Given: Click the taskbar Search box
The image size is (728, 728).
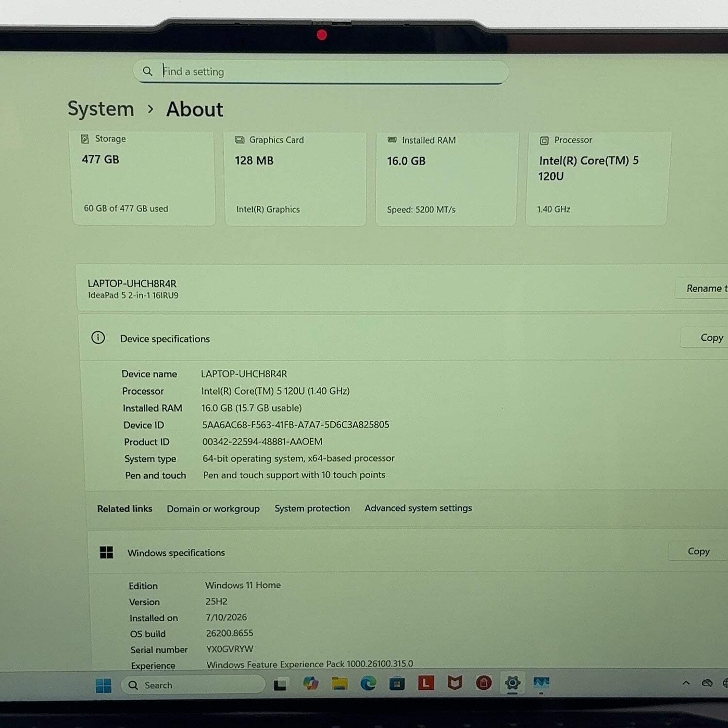Looking at the screenshot, I should click(x=193, y=685).
